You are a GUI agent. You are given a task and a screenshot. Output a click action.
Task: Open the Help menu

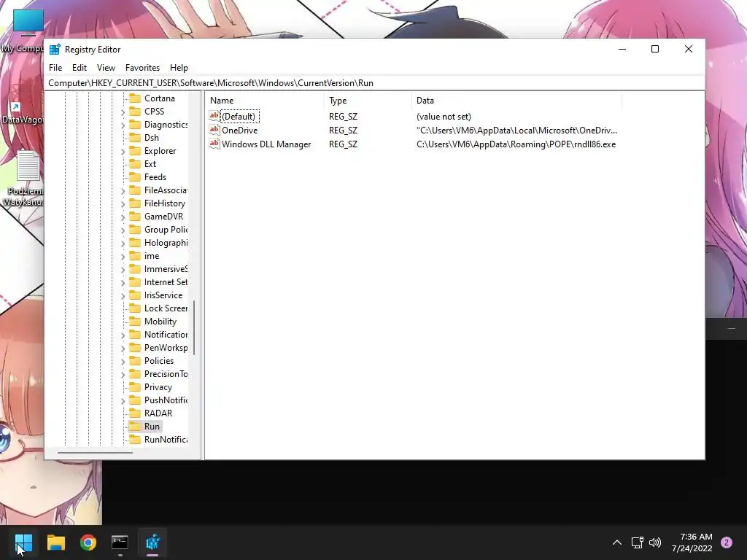[179, 68]
